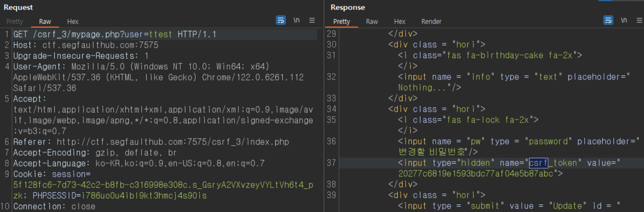The width and height of the screenshot is (644, 212).
Task: Click the Referer header with index.php URL
Action: point(151,141)
